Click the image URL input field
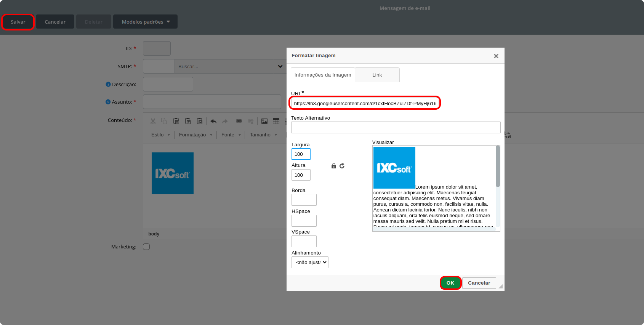Screen dimensions: 644x325 365,103
